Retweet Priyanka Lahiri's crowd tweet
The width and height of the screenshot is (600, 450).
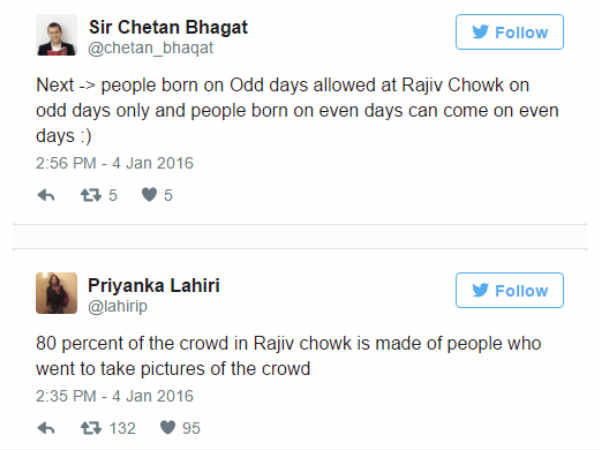[x=91, y=428]
